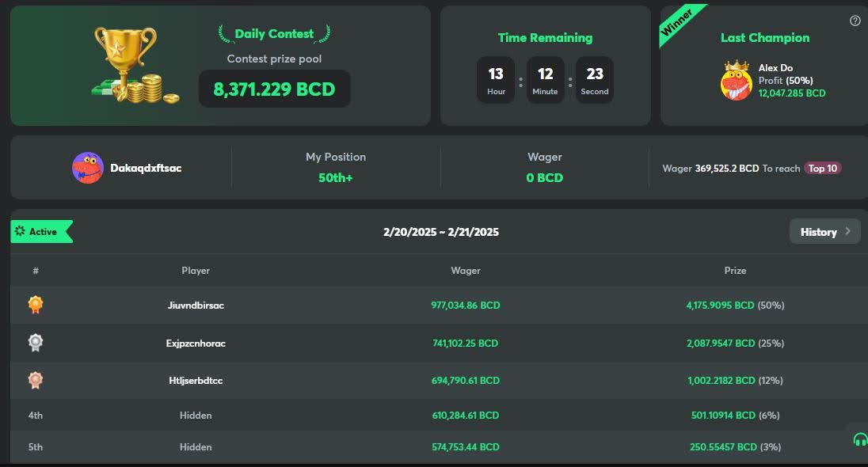Select player Jiuvndbirsac
Image resolution: width=868 pixels, height=467 pixels.
(196, 306)
